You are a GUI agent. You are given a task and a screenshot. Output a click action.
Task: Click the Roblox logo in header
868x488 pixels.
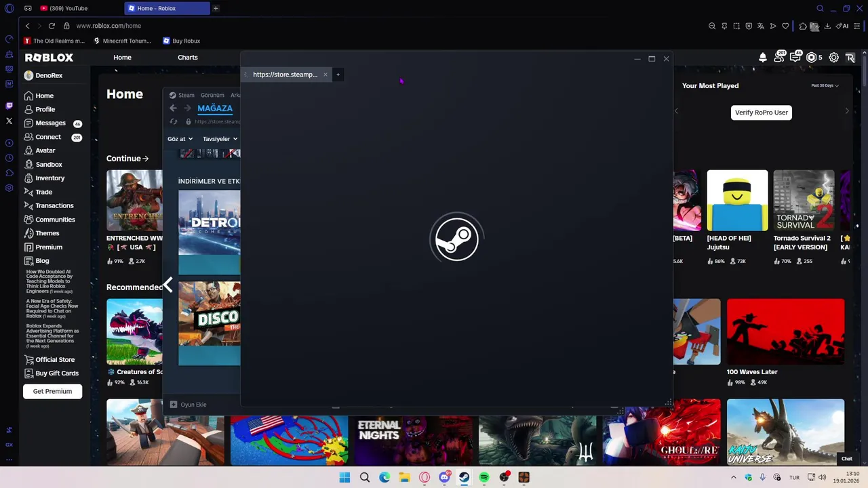49,58
